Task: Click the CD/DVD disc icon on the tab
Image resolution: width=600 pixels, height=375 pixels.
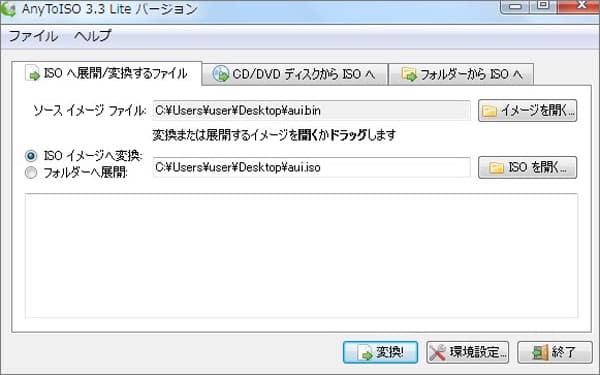Action: (221, 74)
